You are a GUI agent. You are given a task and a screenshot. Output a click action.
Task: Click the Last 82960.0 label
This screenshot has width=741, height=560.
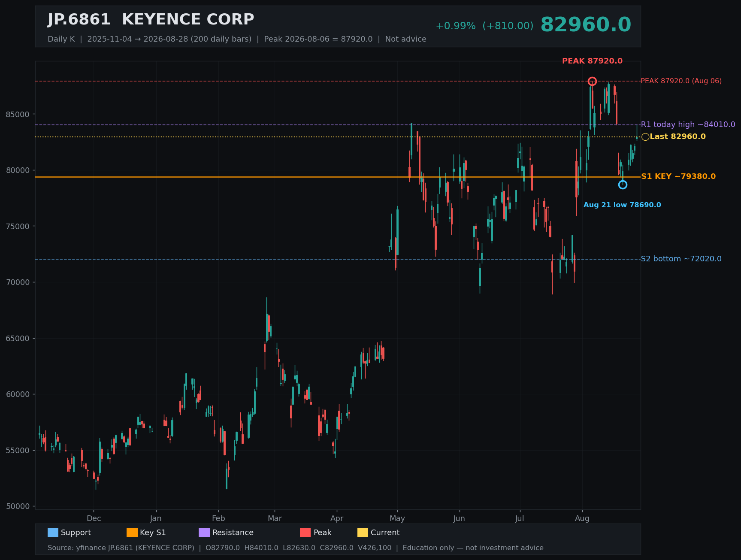tap(677, 136)
